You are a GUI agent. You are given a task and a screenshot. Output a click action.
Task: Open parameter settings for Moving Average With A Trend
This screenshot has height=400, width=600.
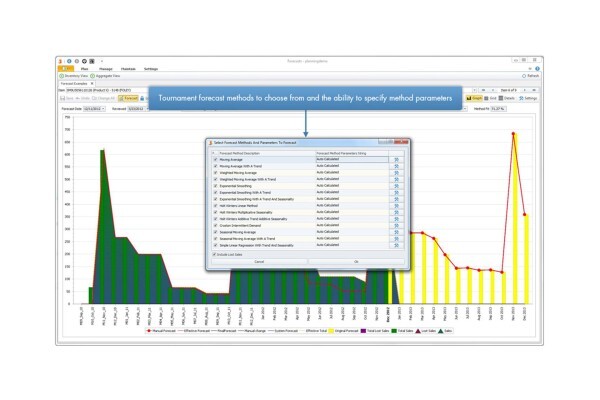click(x=396, y=166)
